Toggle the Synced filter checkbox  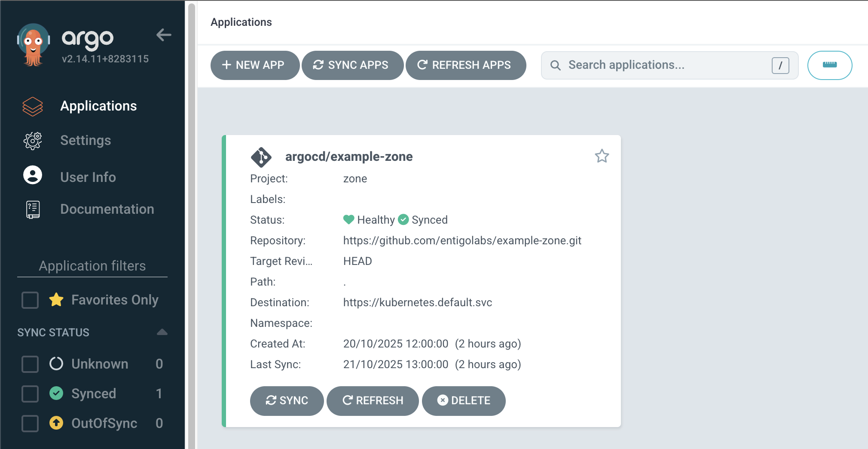click(30, 394)
